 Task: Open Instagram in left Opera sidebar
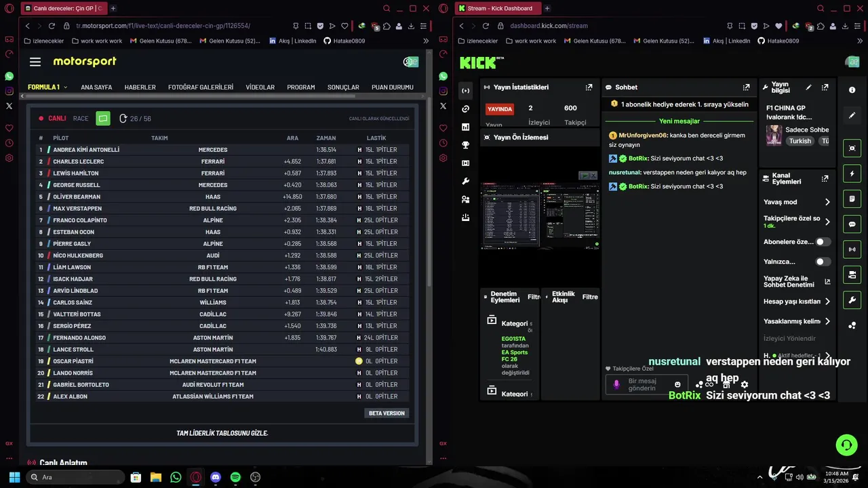9,91
